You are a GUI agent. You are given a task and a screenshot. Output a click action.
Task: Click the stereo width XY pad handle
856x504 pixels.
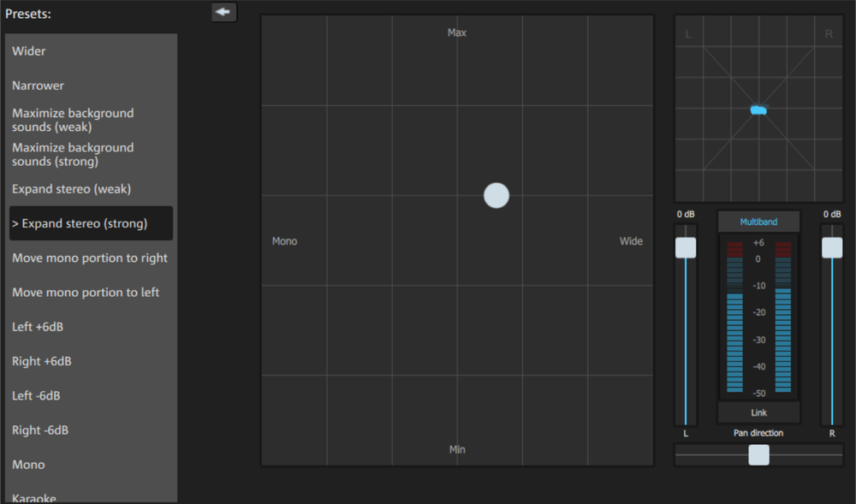[496, 195]
